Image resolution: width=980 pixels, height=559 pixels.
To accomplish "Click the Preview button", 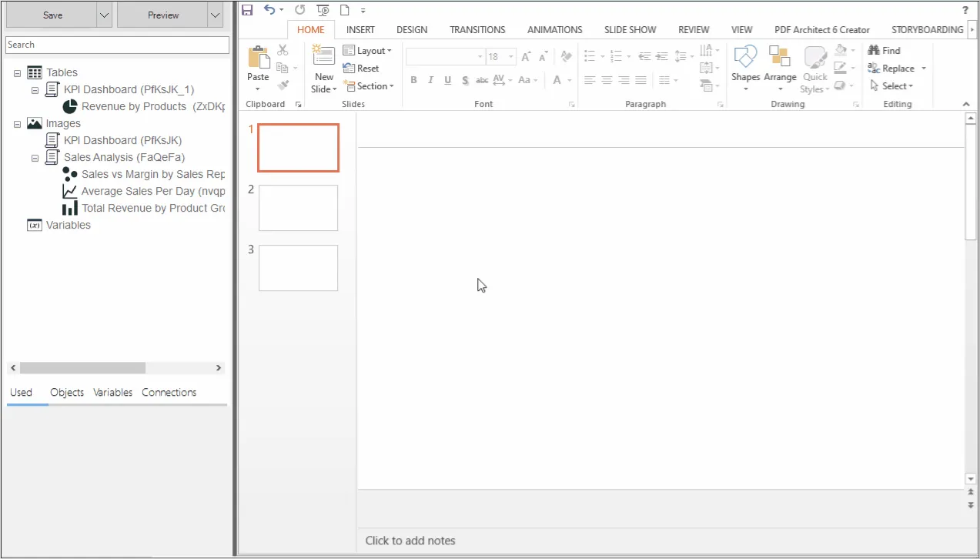I will (162, 15).
